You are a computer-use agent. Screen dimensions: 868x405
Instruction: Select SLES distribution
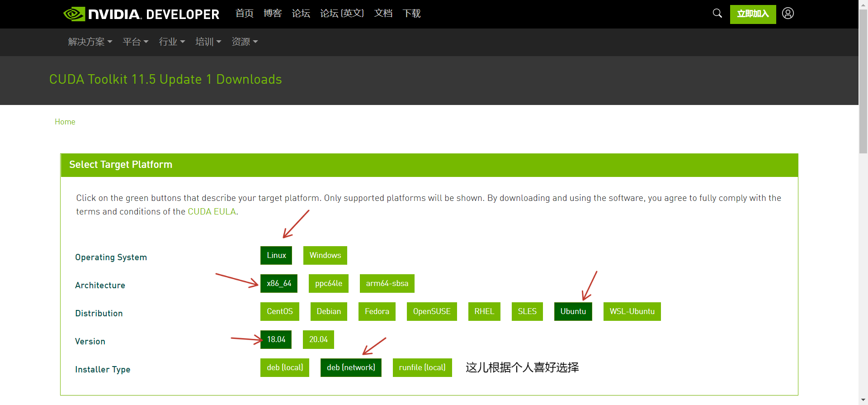pyautogui.click(x=527, y=311)
